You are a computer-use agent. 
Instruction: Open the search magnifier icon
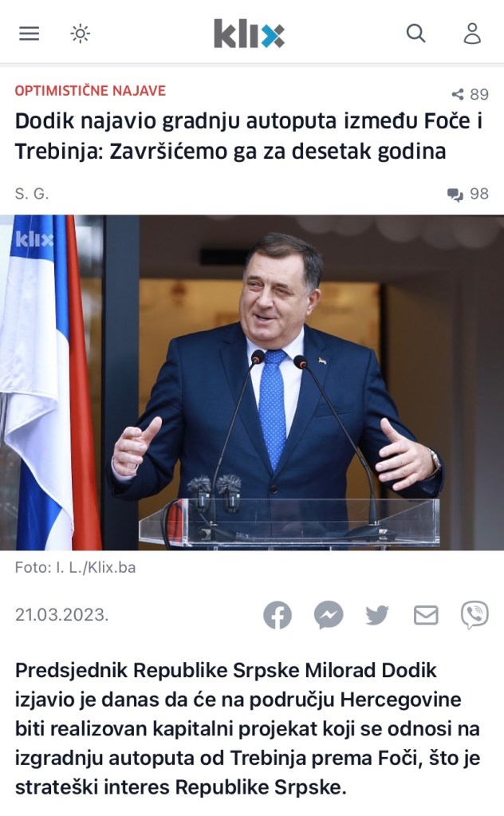coord(415,34)
